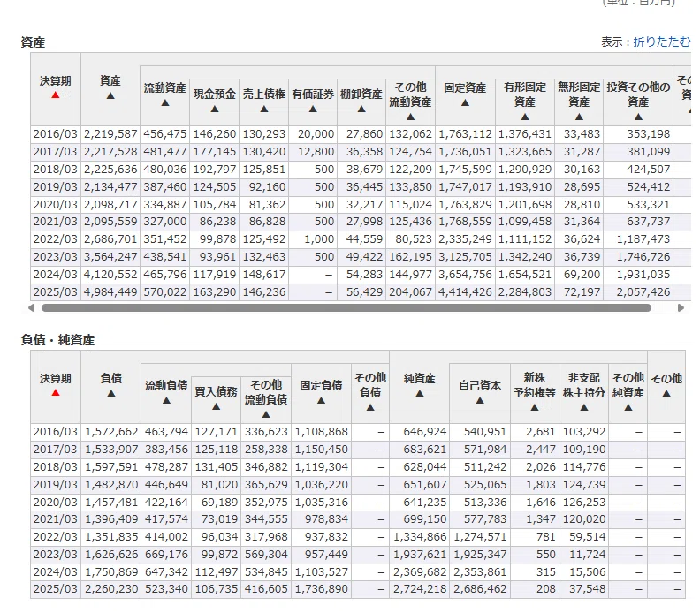Click intangible assets value 72,197

582,292
